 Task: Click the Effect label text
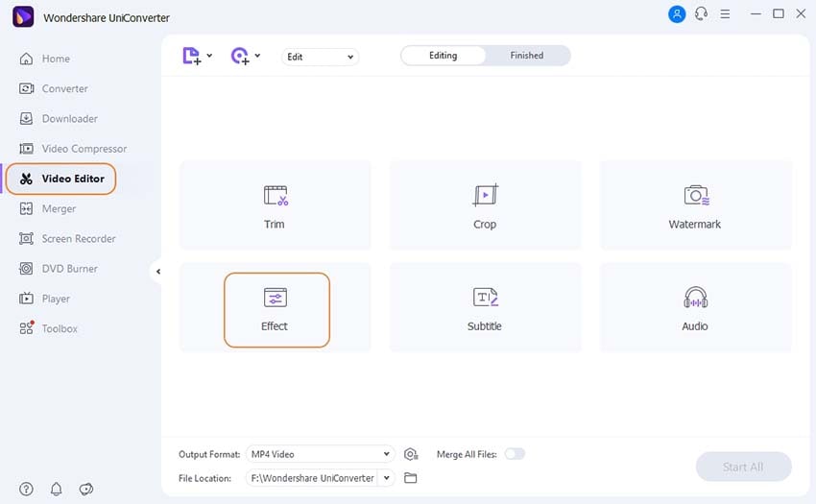[275, 326]
